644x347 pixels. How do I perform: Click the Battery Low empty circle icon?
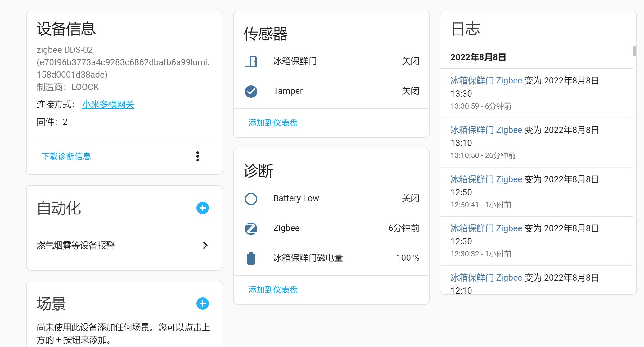coord(251,199)
